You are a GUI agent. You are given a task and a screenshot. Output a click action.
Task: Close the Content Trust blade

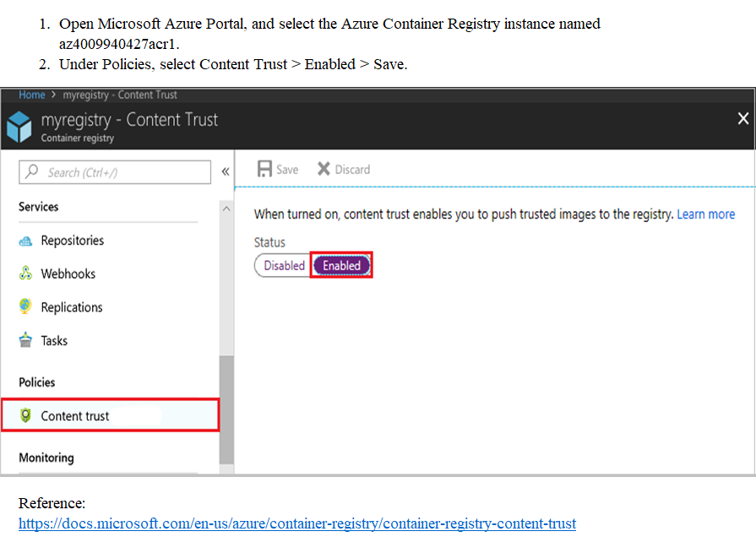[x=743, y=118]
